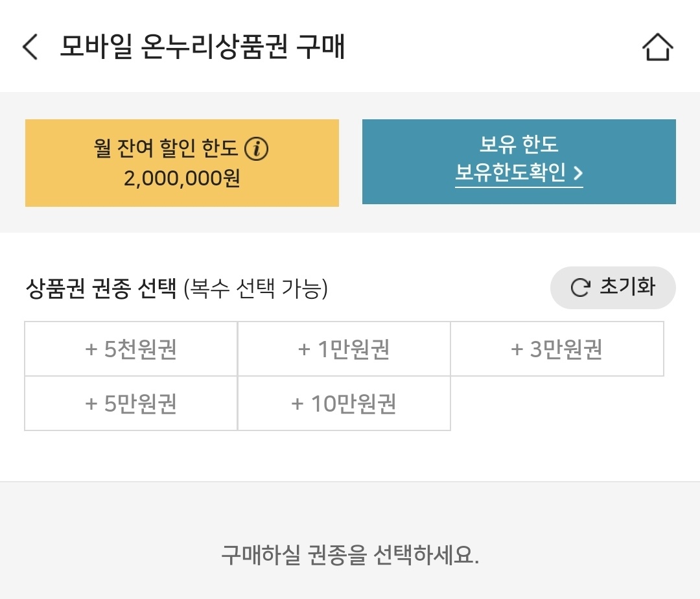Tap the yellow monthly discount limit card

(x=181, y=161)
